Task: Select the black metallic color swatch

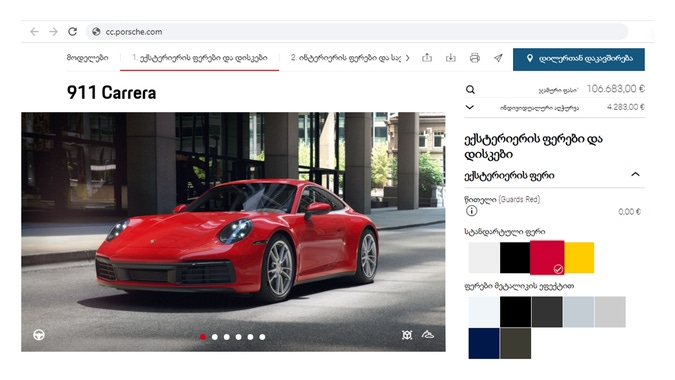Action: pyautogui.click(x=515, y=312)
